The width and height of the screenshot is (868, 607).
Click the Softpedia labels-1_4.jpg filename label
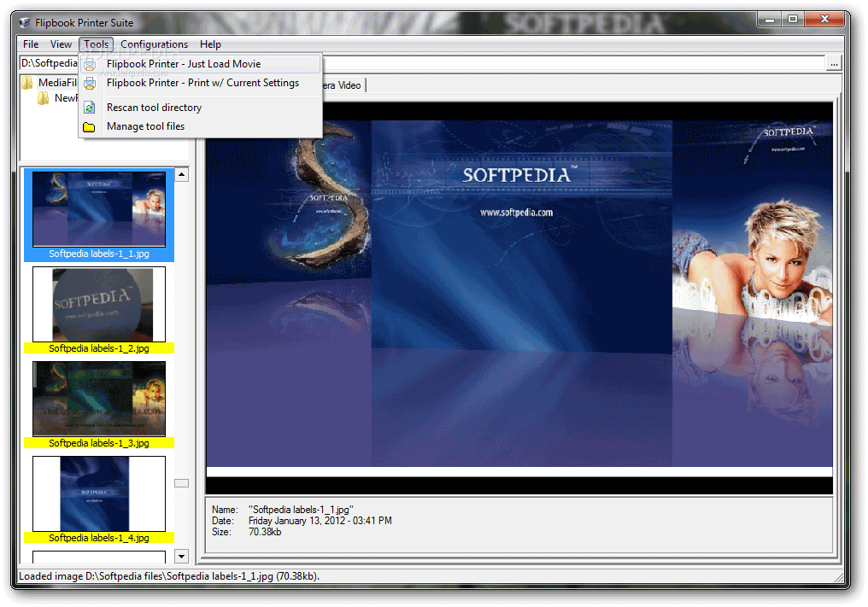click(x=99, y=537)
